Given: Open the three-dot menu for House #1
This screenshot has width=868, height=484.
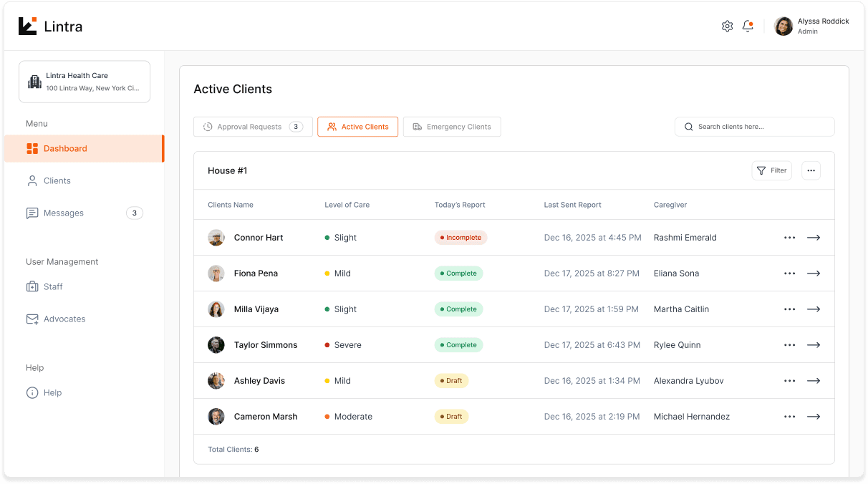Looking at the screenshot, I should [x=811, y=170].
